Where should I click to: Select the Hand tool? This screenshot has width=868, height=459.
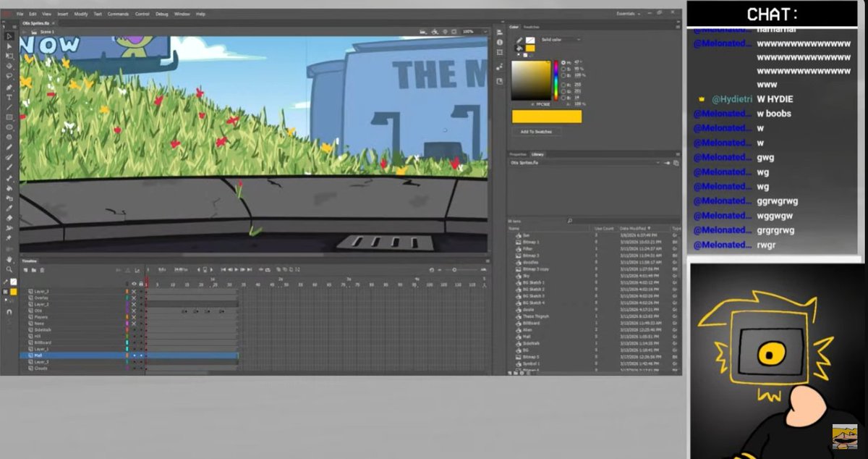pyautogui.click(x=9, y=258)
